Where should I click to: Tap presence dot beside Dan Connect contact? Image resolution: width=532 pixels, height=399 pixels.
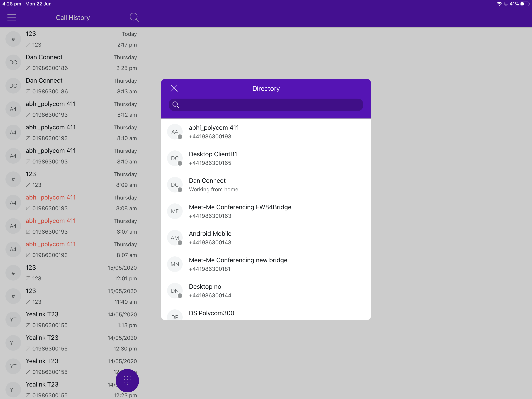180,190
